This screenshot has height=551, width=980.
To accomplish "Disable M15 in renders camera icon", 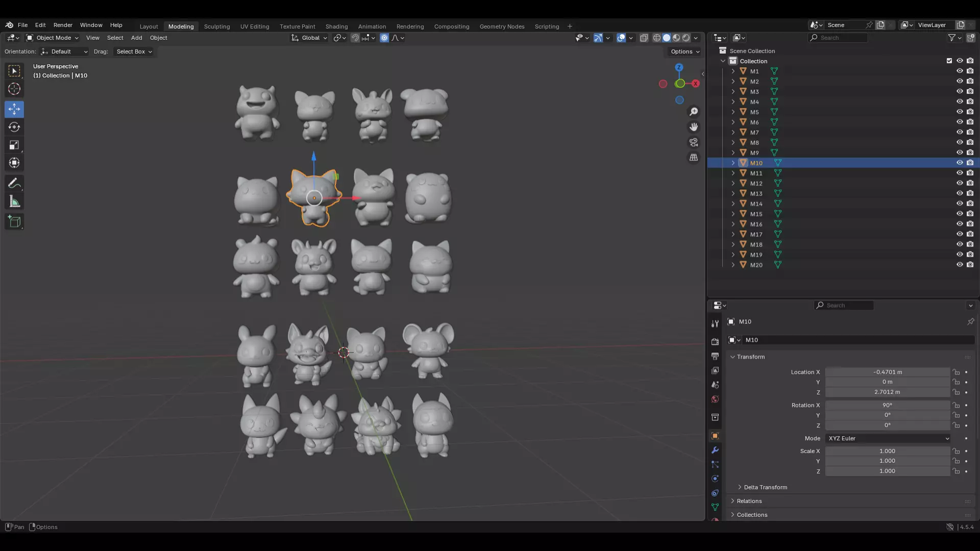I will [970, 214].
